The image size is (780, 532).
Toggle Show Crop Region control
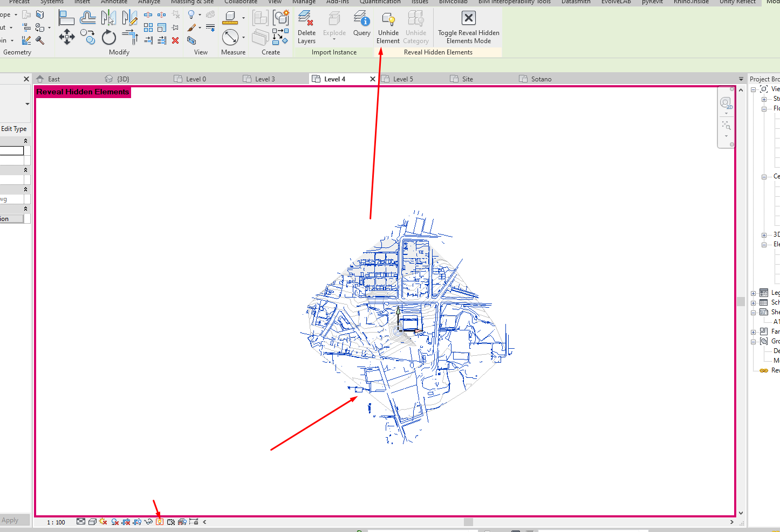click(137, 522)
